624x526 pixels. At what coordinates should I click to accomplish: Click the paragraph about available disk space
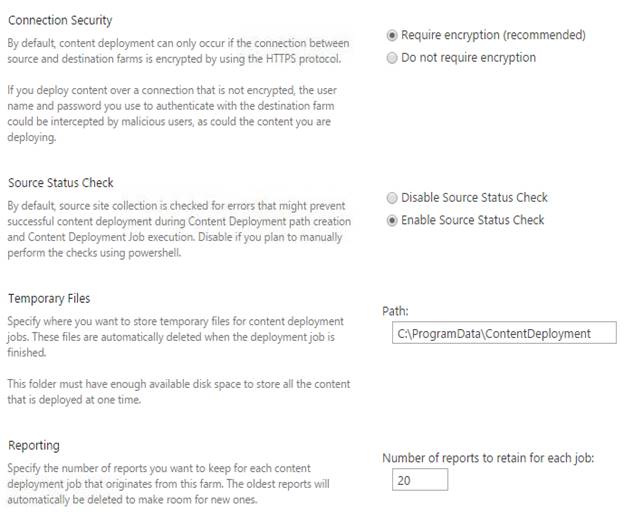178,391
